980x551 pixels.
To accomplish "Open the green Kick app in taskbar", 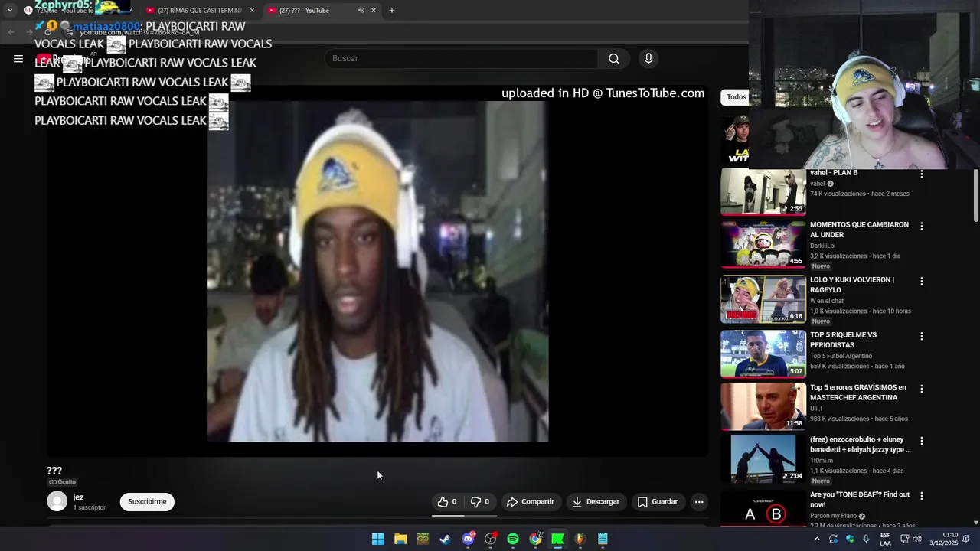I will tap(558, 539).
